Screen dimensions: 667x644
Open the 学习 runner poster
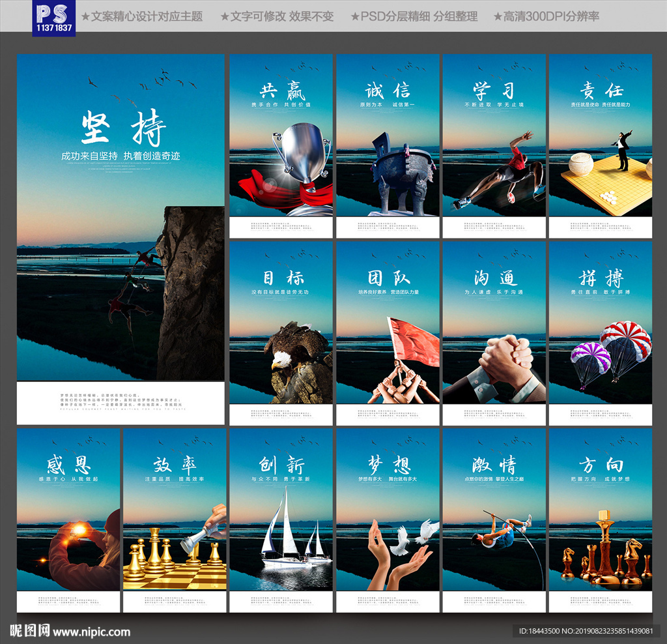494,146
